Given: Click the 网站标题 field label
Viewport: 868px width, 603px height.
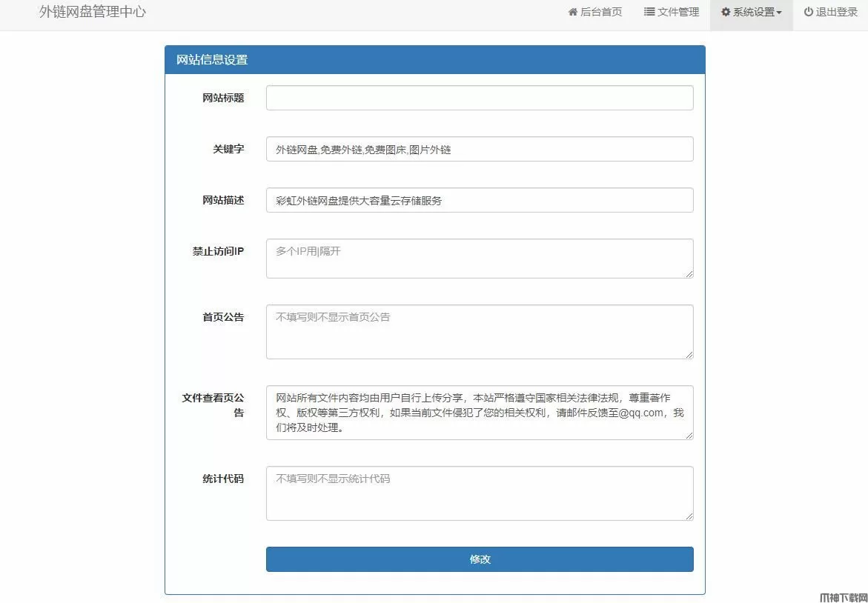Looking at the screenshot, I should coord(223,99).
